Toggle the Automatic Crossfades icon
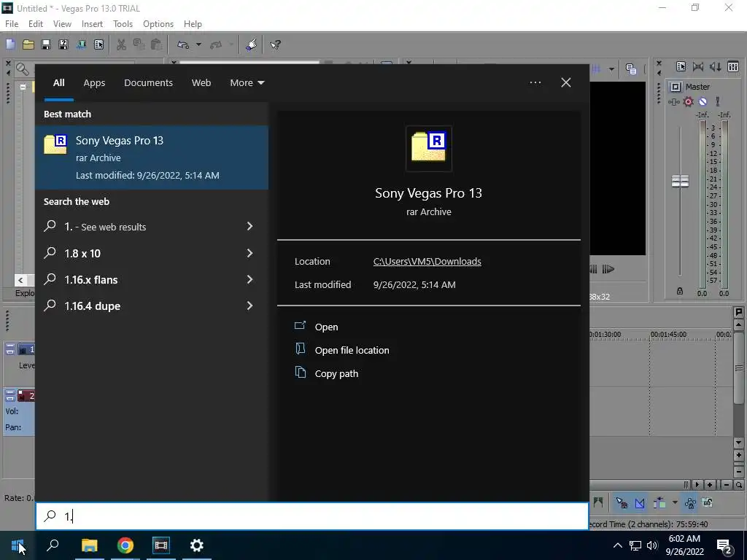The width and height of the screenshot is (747, 560). 640,503
